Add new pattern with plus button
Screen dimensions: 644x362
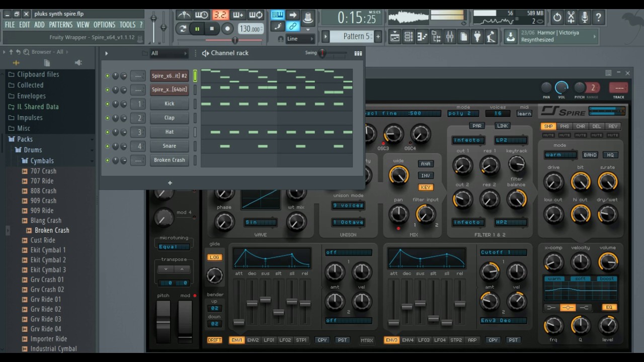click(x=378, y=36)
